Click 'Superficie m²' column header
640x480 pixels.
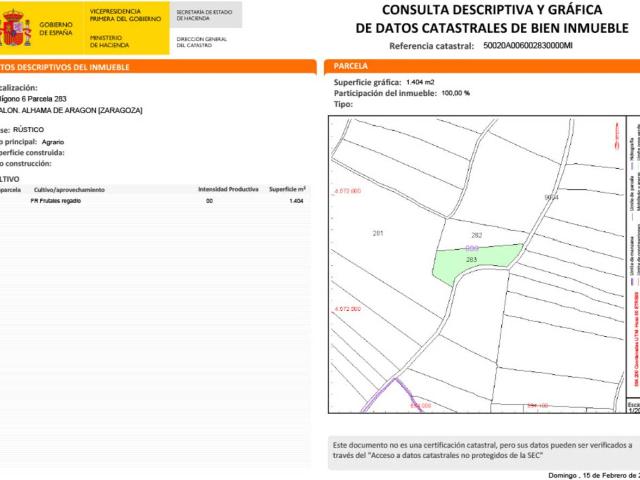[287, 189]
